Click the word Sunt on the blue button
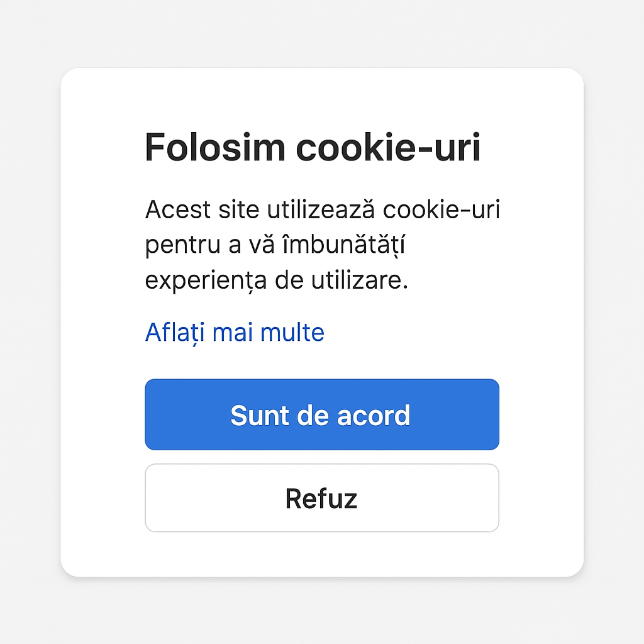 (255, 415)
